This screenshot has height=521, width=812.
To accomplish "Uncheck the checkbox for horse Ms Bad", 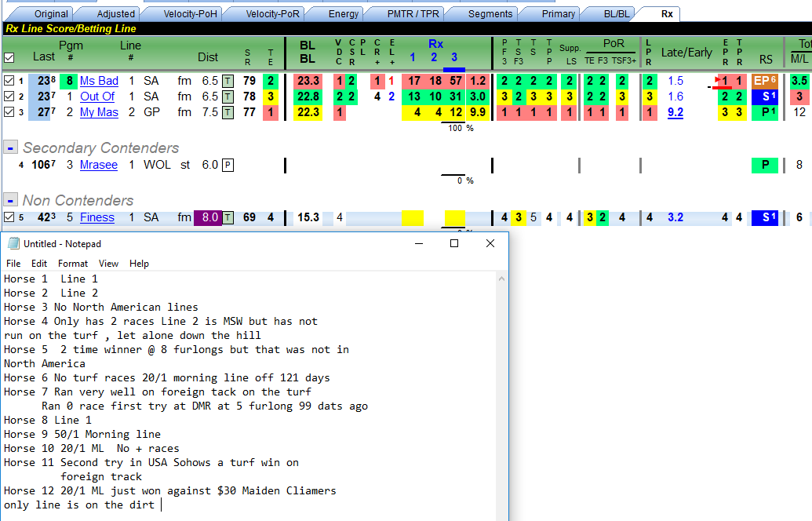I will 9,81.
